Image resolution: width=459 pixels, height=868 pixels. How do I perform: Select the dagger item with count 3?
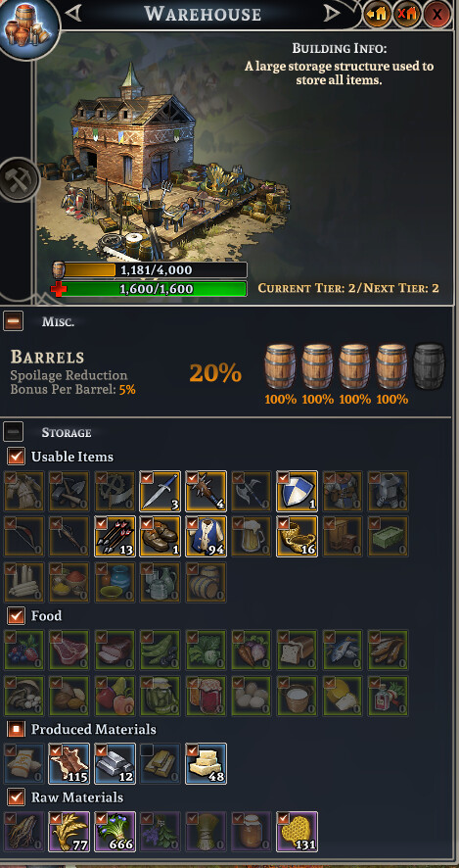pyautogui.click(x=160, y=491)
